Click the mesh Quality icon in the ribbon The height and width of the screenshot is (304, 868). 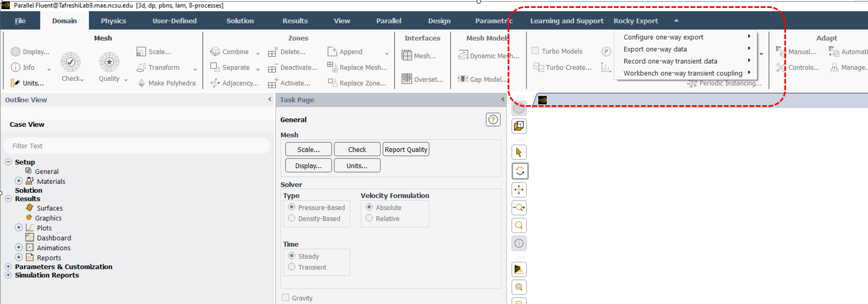point(109,62)
